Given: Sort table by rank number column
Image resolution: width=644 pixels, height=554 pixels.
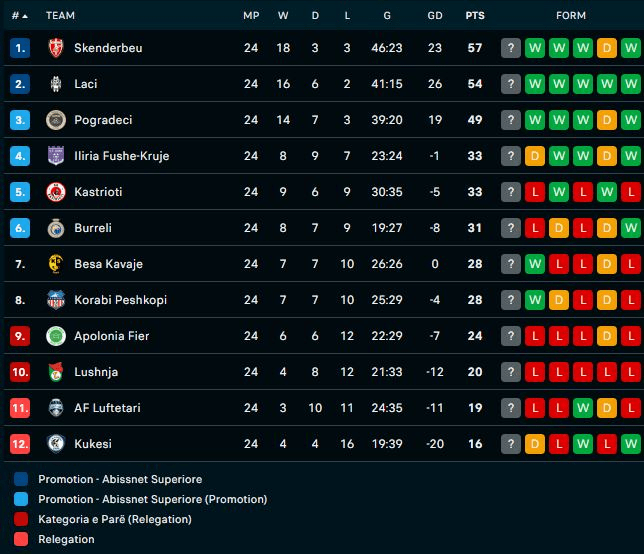Looking at the screenshot, I should click(19, 16).
